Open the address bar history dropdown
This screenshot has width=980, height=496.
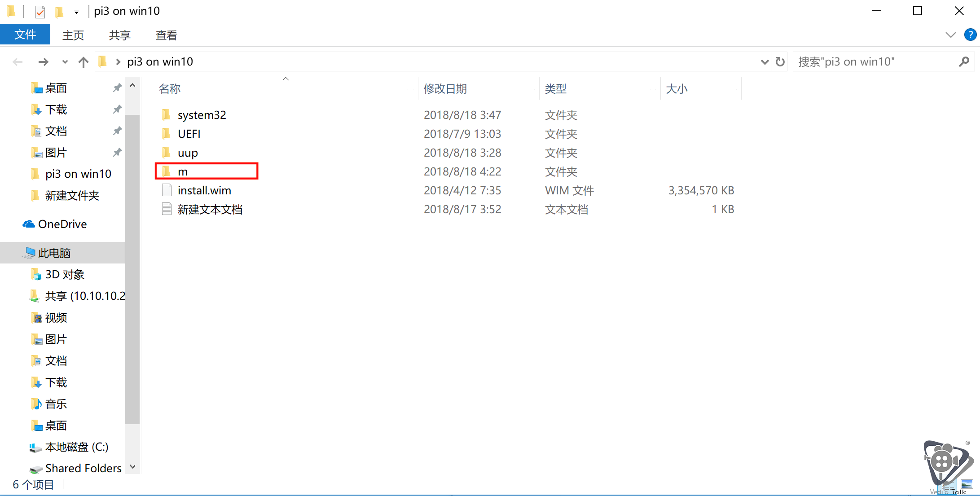764,62
